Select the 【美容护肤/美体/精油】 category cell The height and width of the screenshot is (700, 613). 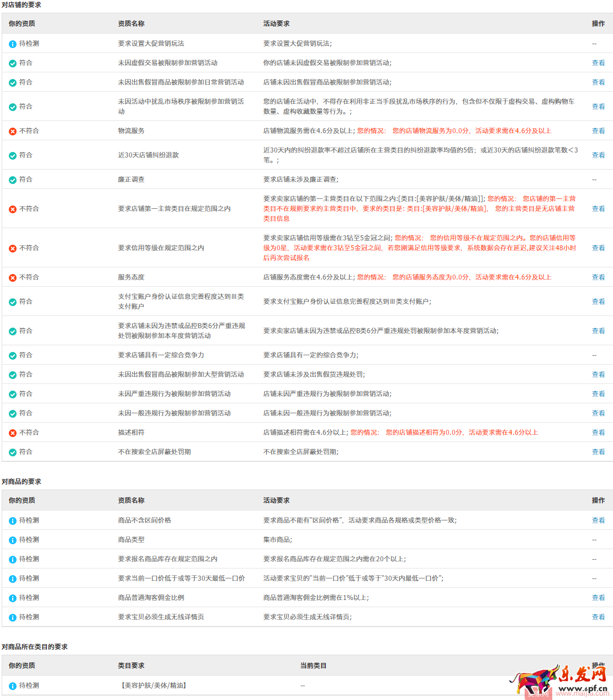tap(152, 685)
